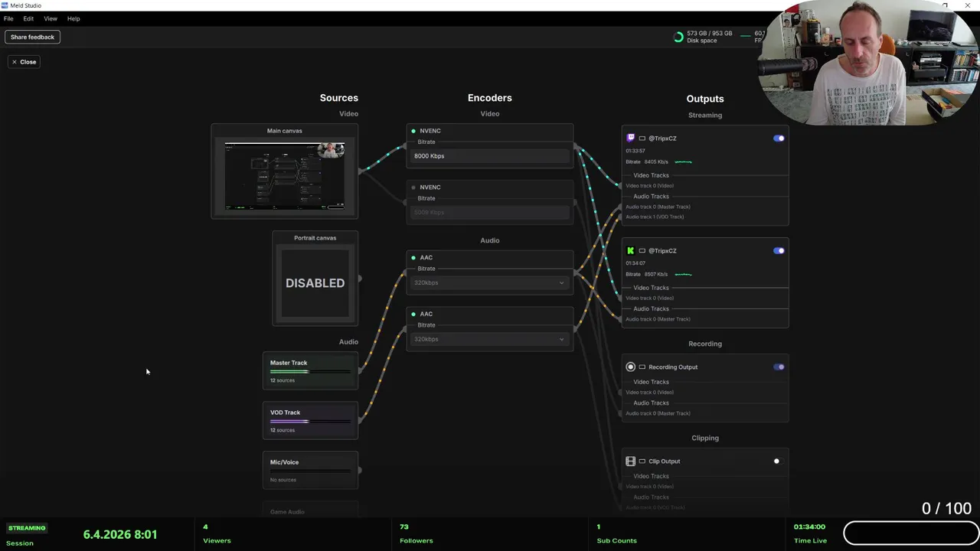
Task: Click the Kick stream timer '01:34:07'
Action: coord(635,263)
